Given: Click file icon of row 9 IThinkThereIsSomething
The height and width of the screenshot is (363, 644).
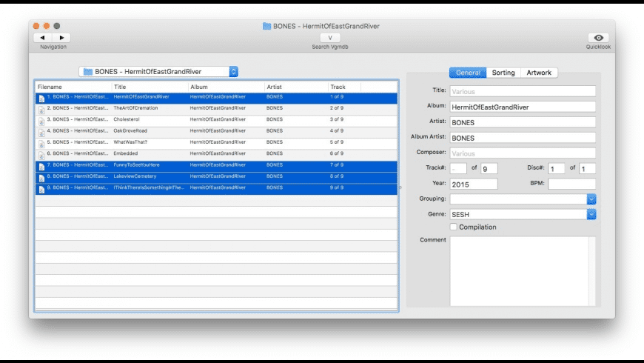Looking at the screenshot, I should 41,189.
